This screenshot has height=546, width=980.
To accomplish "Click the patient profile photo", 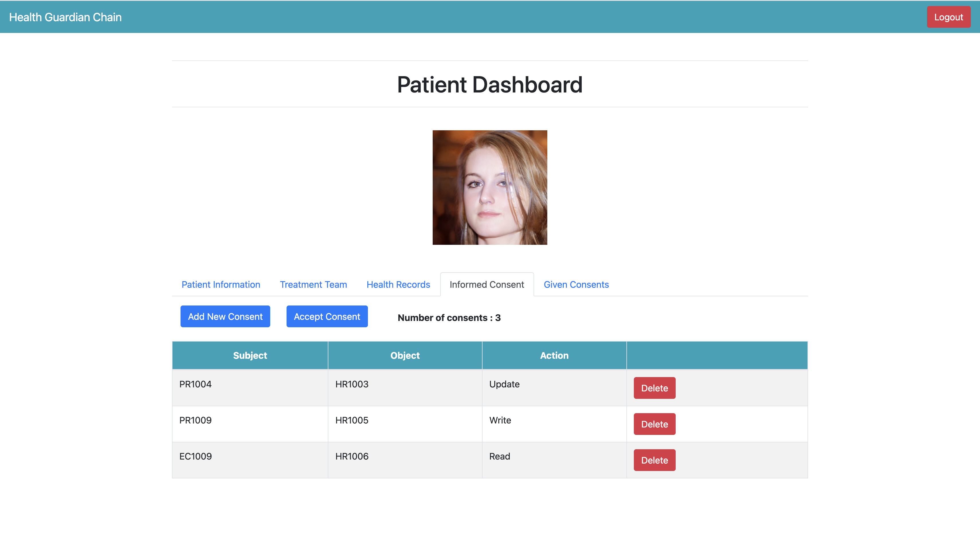I will 490,188.
